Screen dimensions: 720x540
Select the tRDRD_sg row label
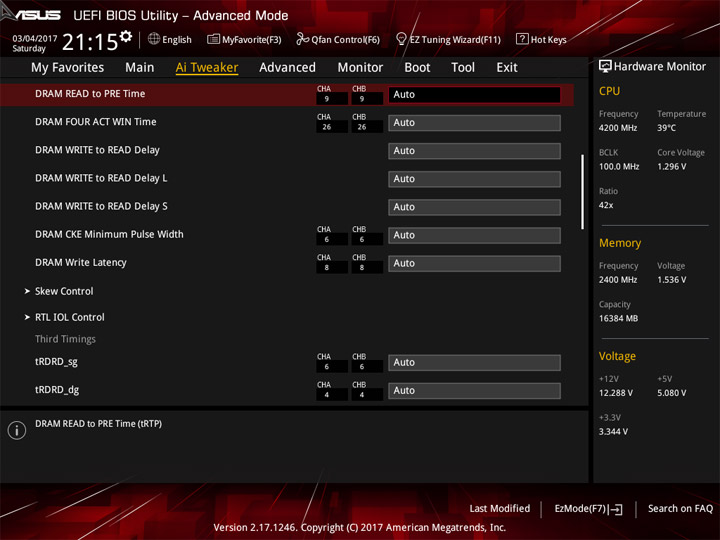[56, 362]
